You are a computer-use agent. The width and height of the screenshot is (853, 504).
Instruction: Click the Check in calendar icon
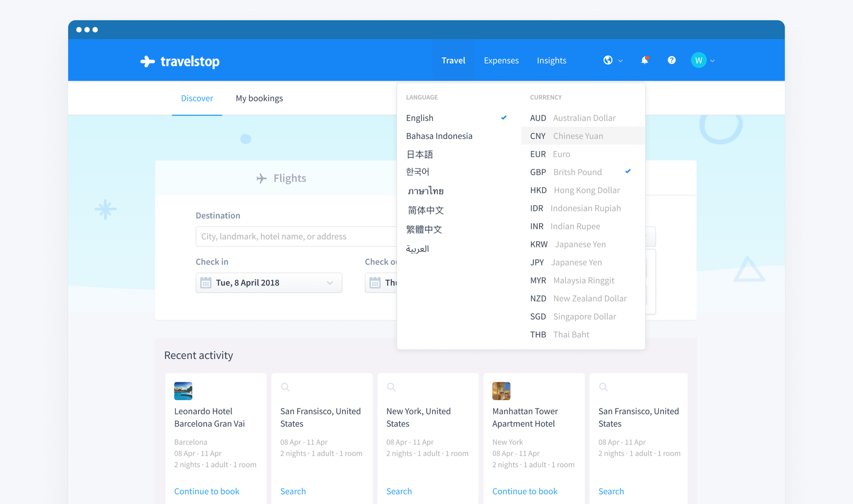206,283
